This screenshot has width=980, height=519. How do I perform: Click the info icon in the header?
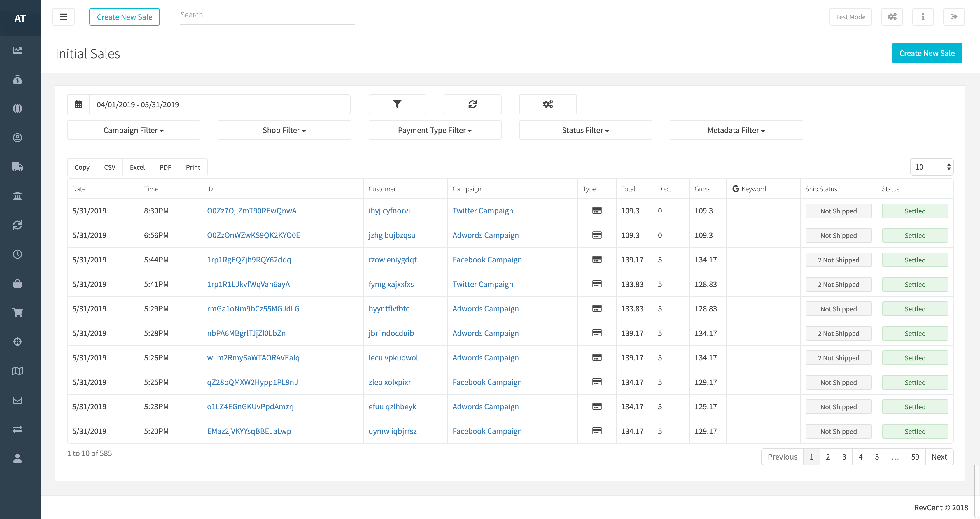pos(923,17)
